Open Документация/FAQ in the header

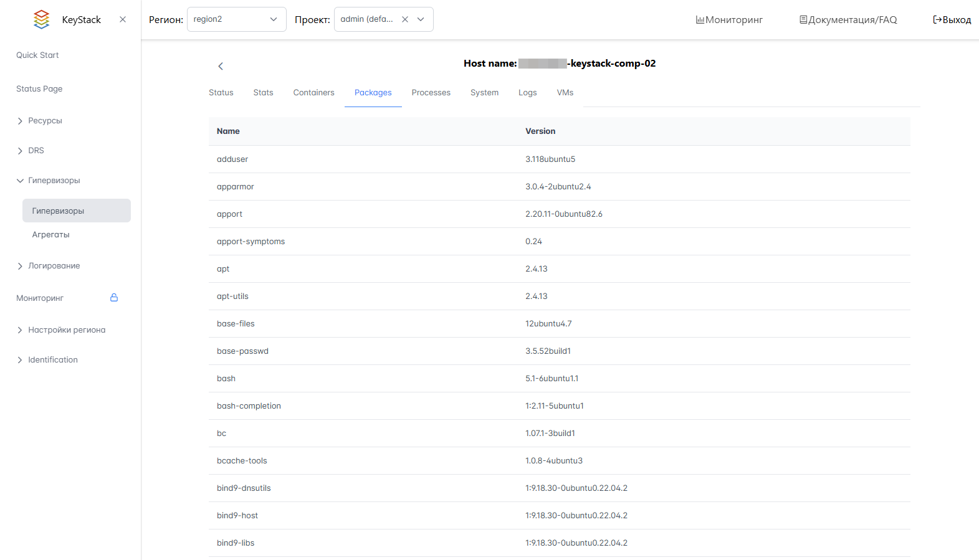coord(848,20)
